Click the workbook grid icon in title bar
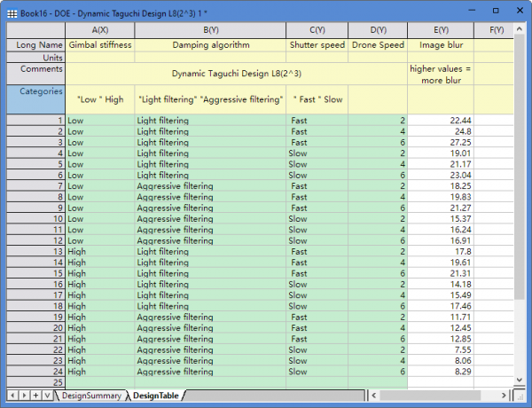The height and width of the screenshot is (408, 532). [x=12, y=13]
